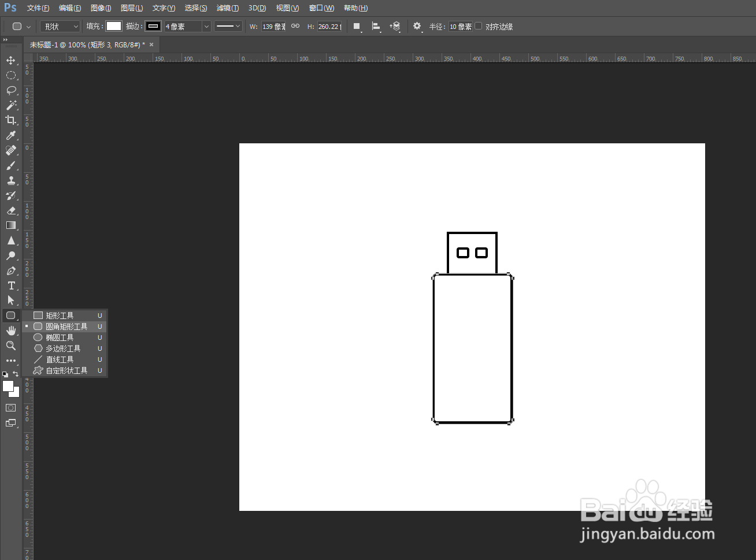Open the 选择(S) menu
This screenshot has height=560, width=756.
point(196,8)
